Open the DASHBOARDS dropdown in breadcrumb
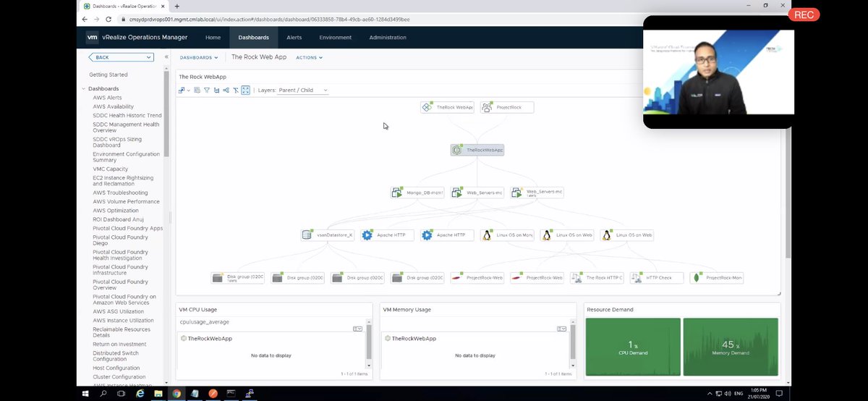 [199, 57]
